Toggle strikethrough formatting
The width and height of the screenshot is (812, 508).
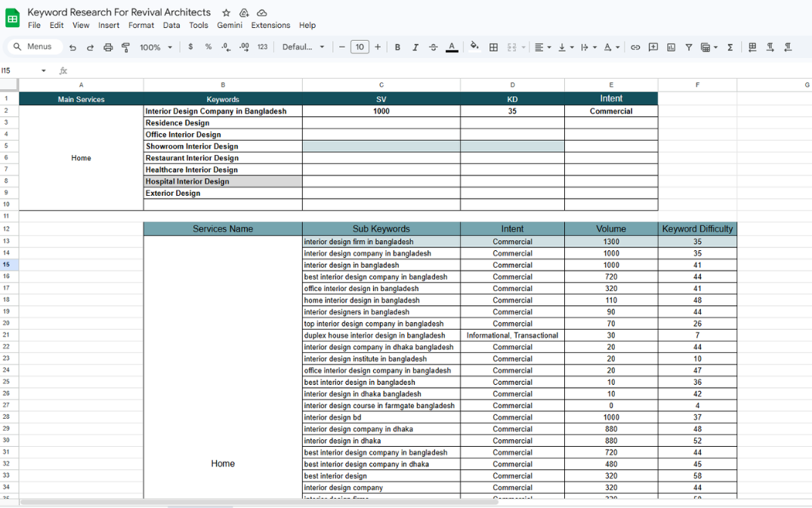433,47
